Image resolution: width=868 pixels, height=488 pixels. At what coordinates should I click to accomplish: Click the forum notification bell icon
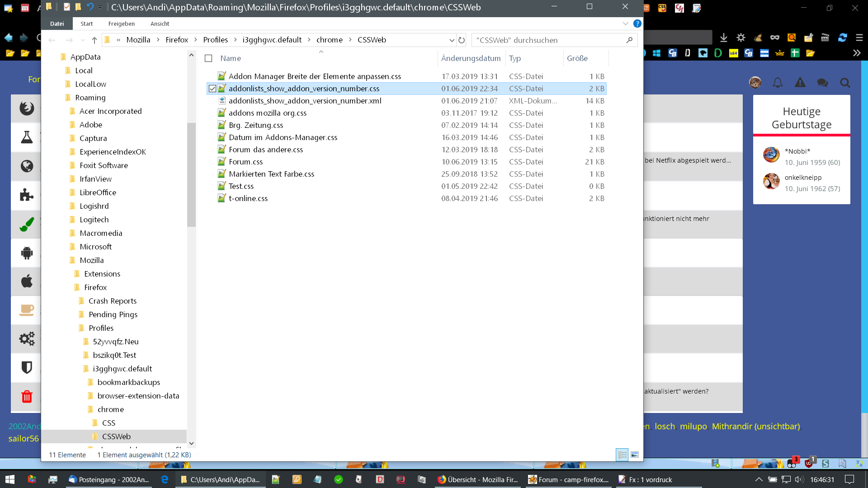point(777,82)
